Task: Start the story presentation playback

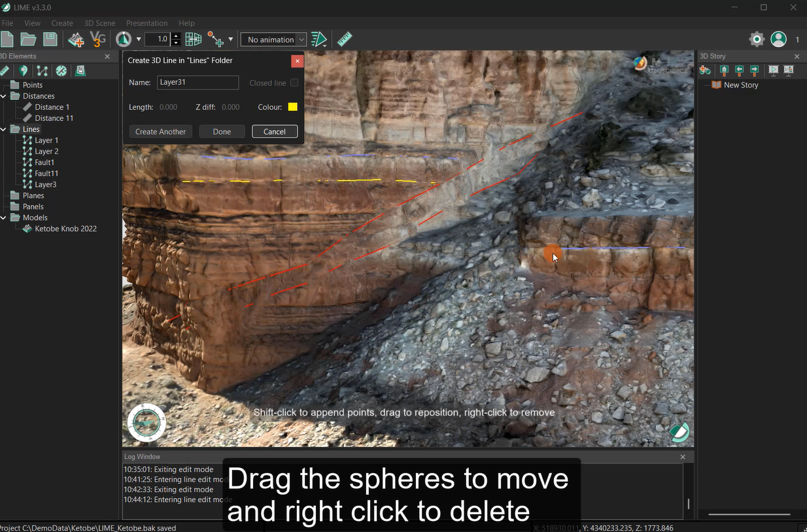Action: [x=773, y=71]
